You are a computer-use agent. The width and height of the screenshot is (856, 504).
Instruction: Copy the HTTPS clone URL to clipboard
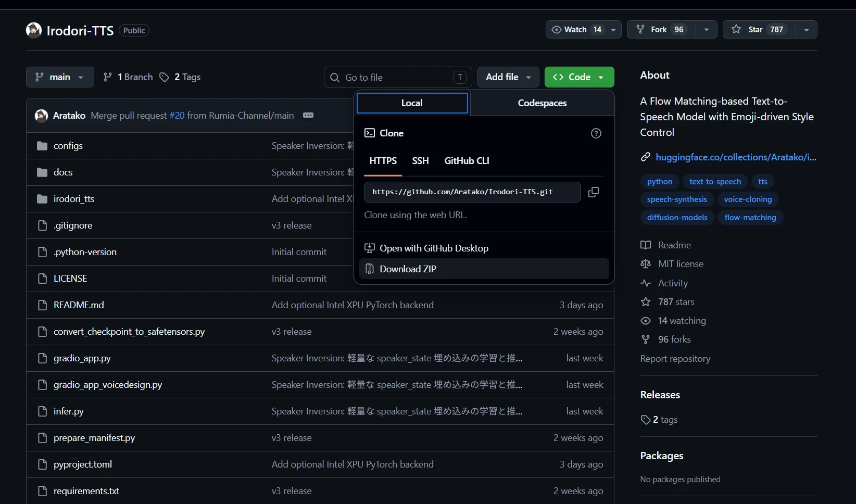[594, 192]
